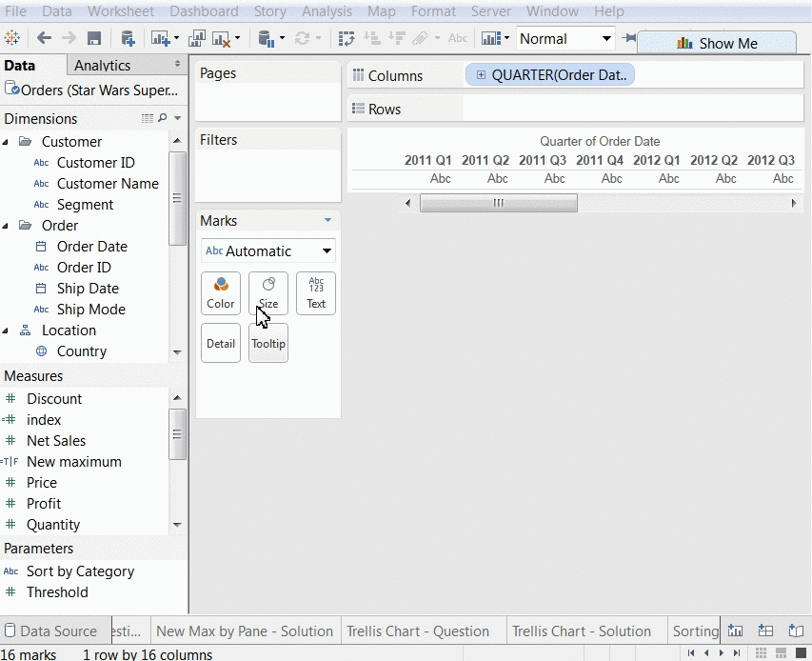
Task: Select the Threshold parameter
Action: point(57,592)
